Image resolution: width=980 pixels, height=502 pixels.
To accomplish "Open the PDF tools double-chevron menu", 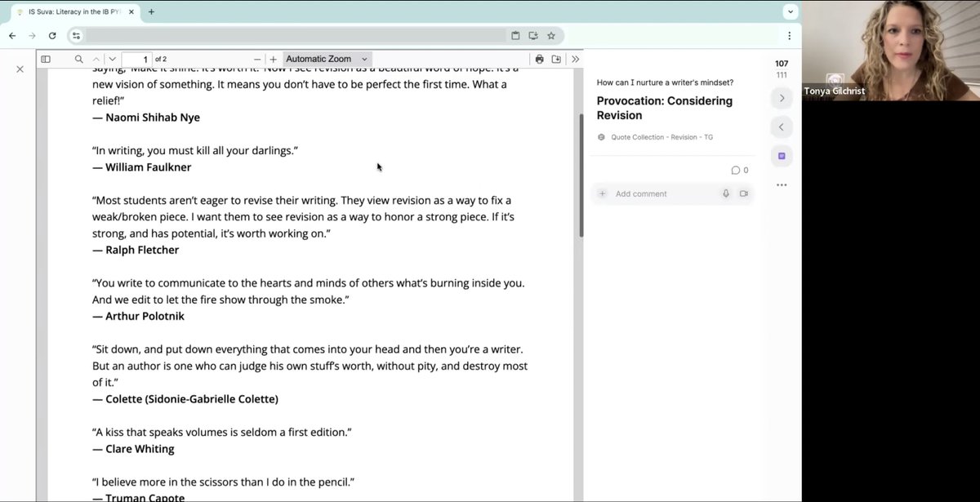I will coord(575,59).
